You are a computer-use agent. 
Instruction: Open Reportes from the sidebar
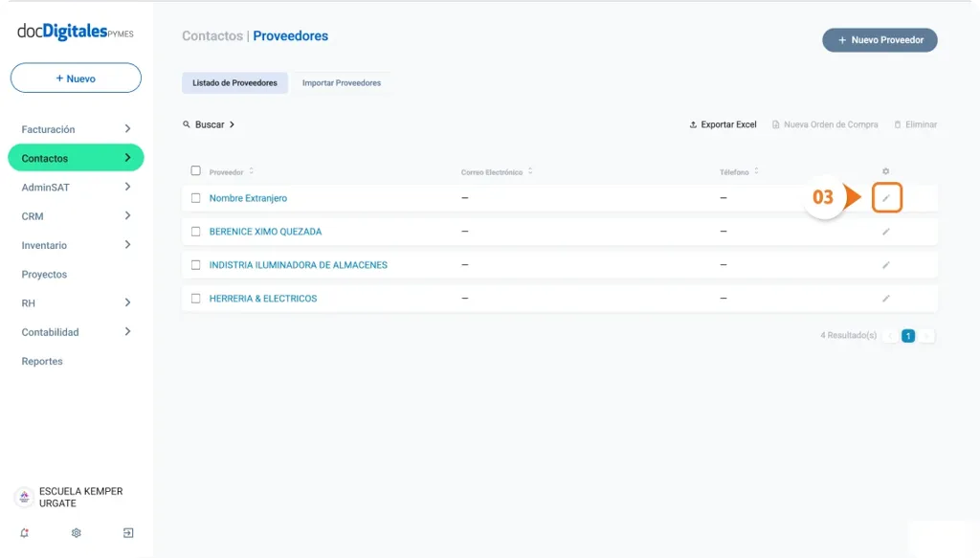click(x=42, y=362)
